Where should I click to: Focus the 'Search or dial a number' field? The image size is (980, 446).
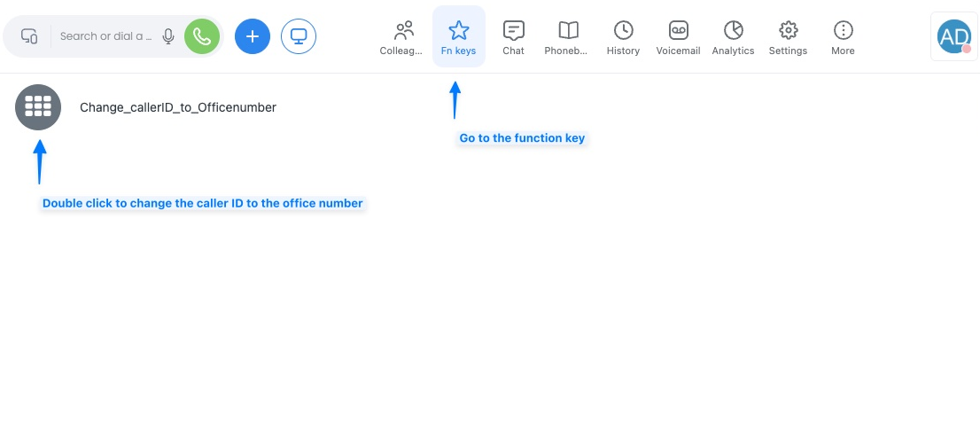click(105, 36)
